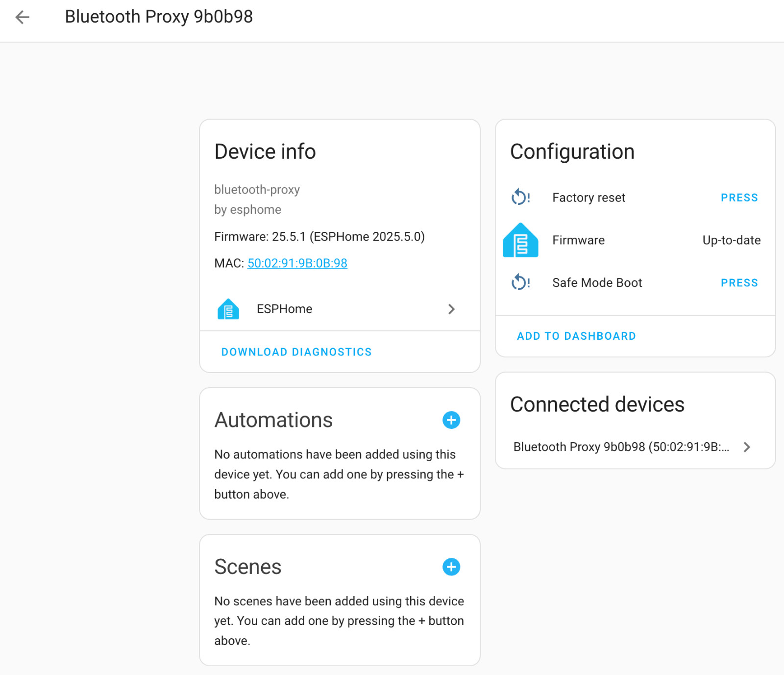
Task: Click the Safe Mode Boot restart icon
Action: (520, 282)
